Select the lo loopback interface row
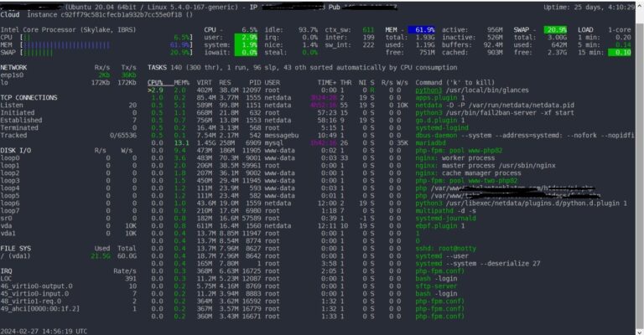 pos(68,82)
